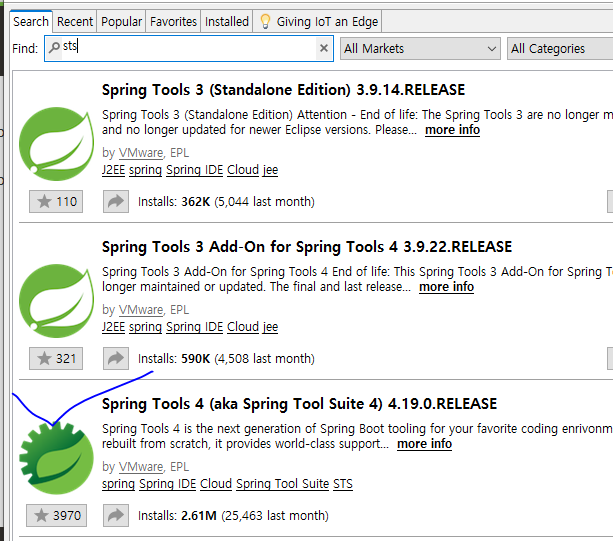Click Spring IDE tag under Spring Tools 4
The image size is (613, 541).
point(167,484)
